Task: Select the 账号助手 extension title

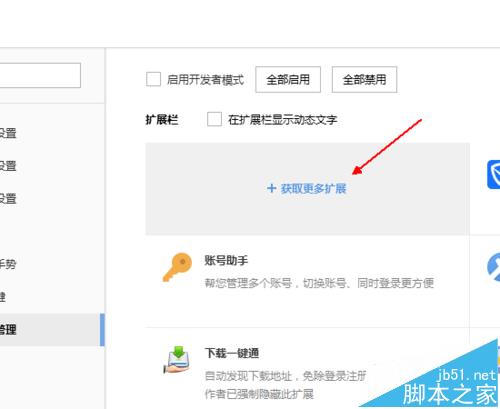Action: pos(226,260)
